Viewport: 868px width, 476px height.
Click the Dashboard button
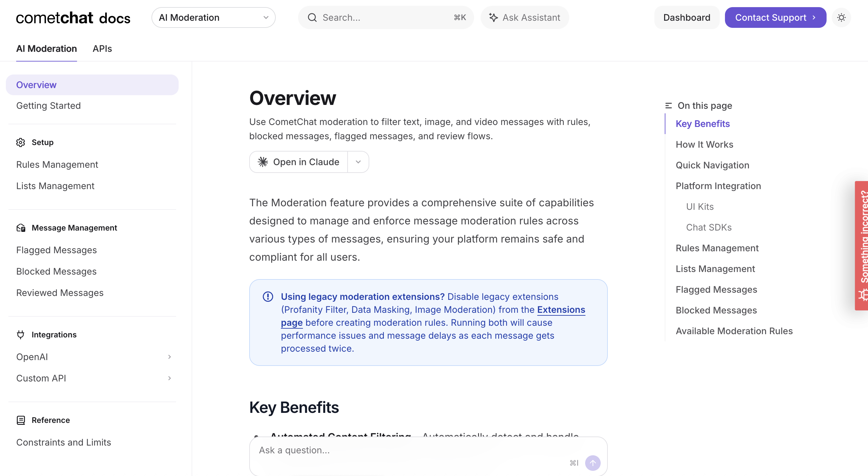(x=687, y=17)
